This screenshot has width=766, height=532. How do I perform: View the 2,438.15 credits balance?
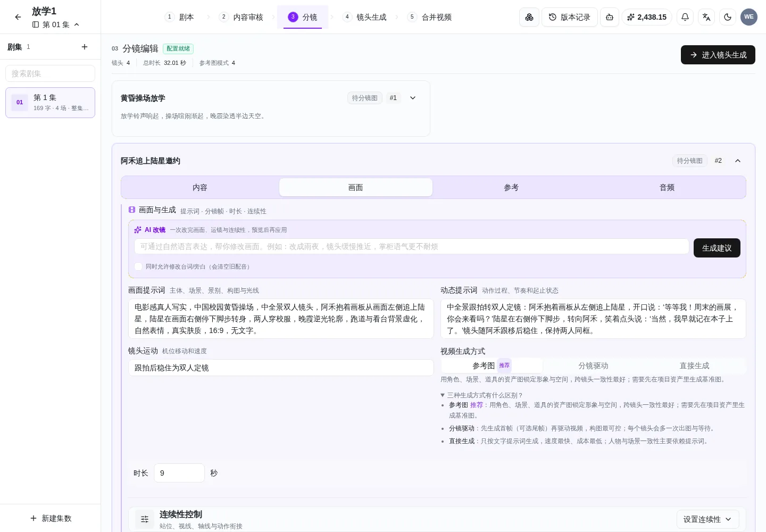647,17
